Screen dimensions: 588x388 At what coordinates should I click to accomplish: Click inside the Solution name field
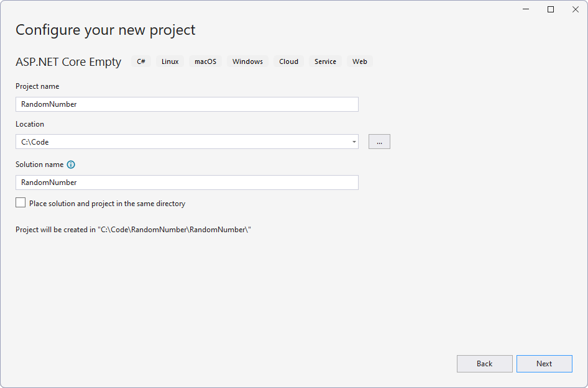pos(186,182)
